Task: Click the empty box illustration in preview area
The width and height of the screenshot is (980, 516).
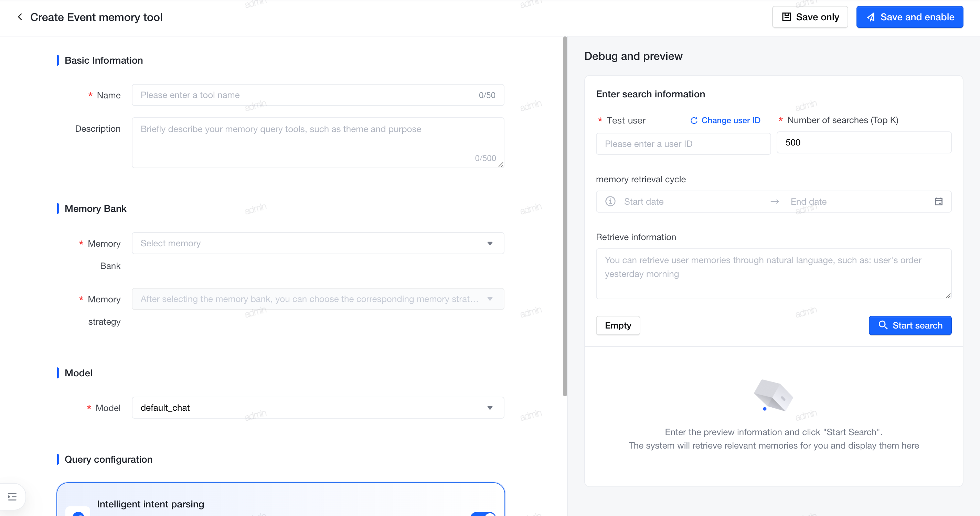Action: coord(773,396)
